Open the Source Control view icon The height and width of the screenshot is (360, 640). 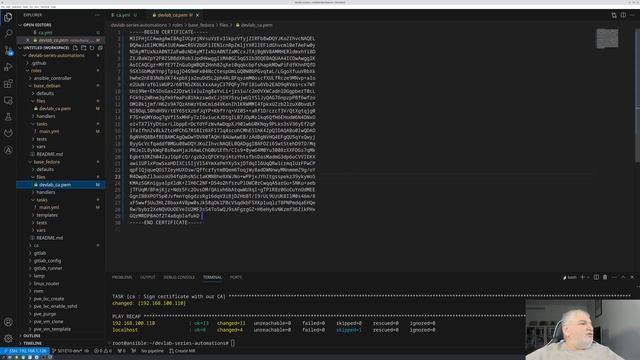[8, 51]
